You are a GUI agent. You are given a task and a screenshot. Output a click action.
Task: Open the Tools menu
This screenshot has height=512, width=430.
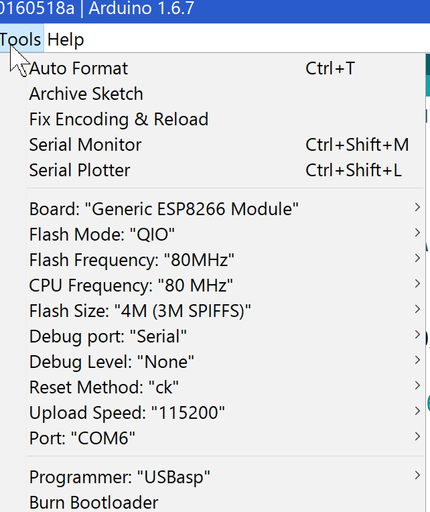[21, 39]
